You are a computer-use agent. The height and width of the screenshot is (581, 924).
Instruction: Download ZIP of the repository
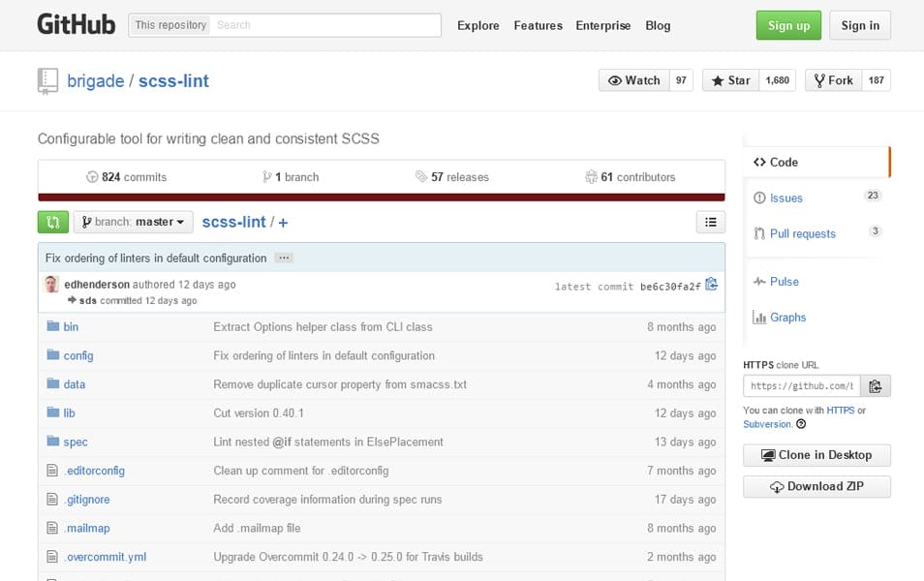click(816, 486)
